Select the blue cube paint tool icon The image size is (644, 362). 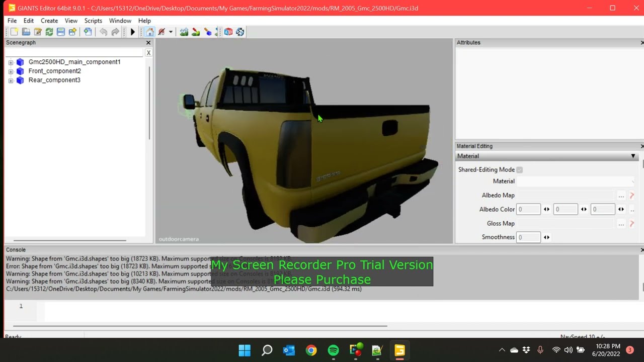click(208, 32)
